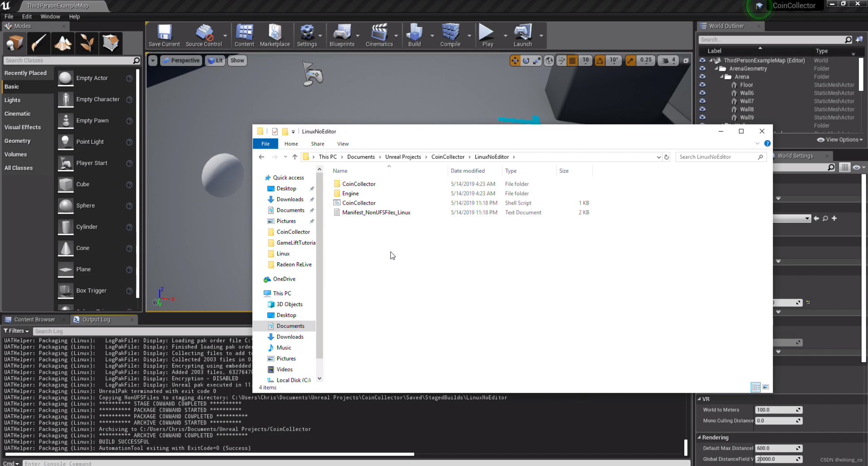Collapse the Arena folder in Outliner
The height and width of the screenshot is (466, 868).
click(x=722, y=77)
